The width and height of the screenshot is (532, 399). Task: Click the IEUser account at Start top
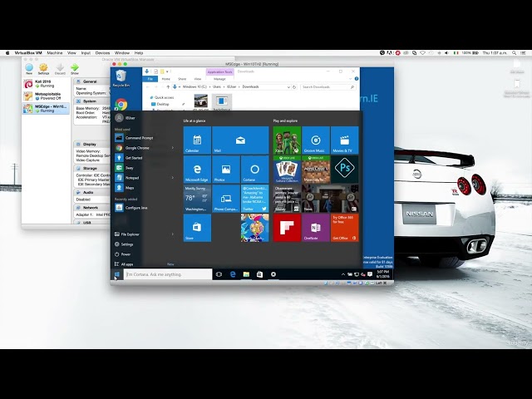pyautogui.click(x=126, y=118)
